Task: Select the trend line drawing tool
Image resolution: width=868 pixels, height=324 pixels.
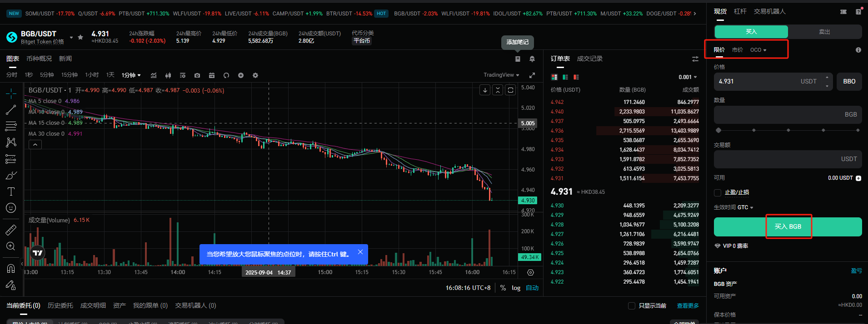Action: click(x=11, y=110)
